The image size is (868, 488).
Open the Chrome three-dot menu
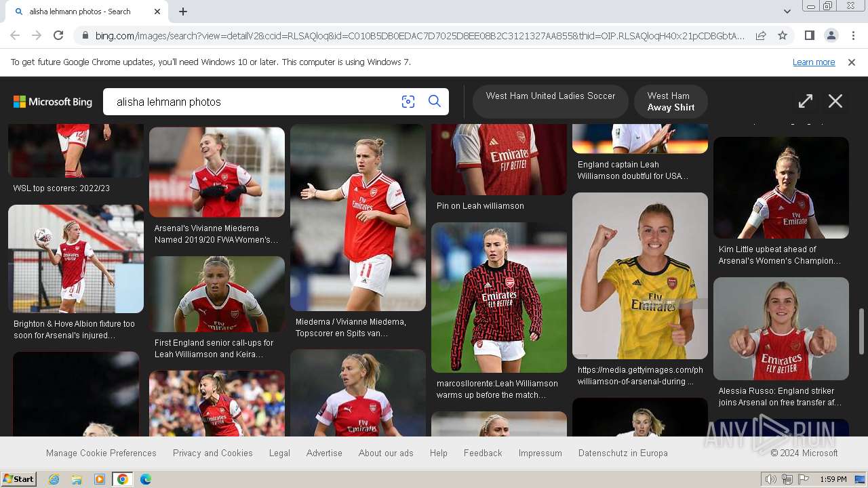(853, 35)
